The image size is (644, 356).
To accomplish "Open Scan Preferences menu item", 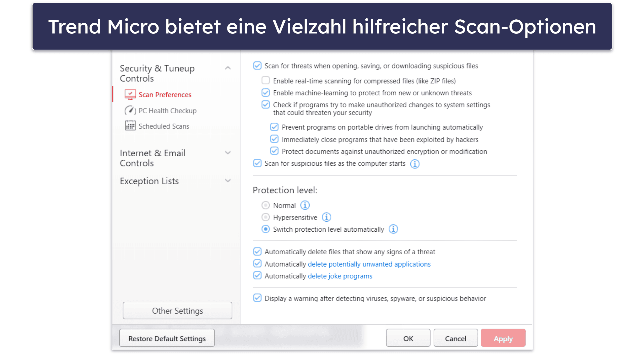I will click(165, 95).
